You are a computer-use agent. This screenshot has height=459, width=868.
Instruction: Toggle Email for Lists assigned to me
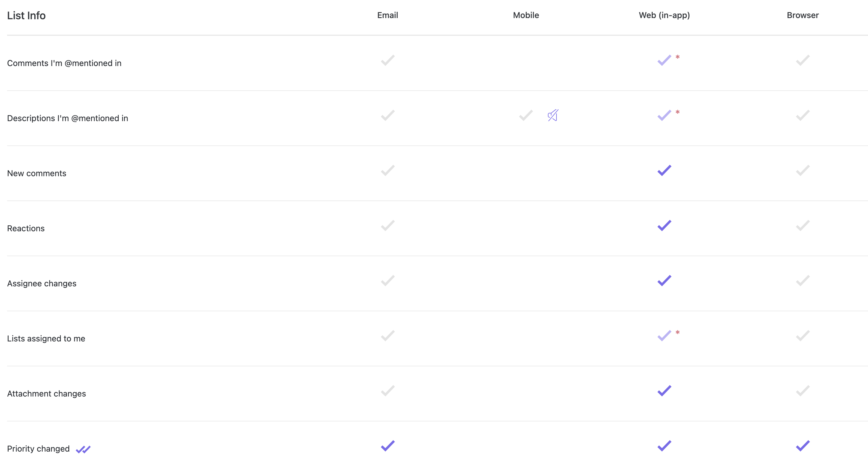388,336
